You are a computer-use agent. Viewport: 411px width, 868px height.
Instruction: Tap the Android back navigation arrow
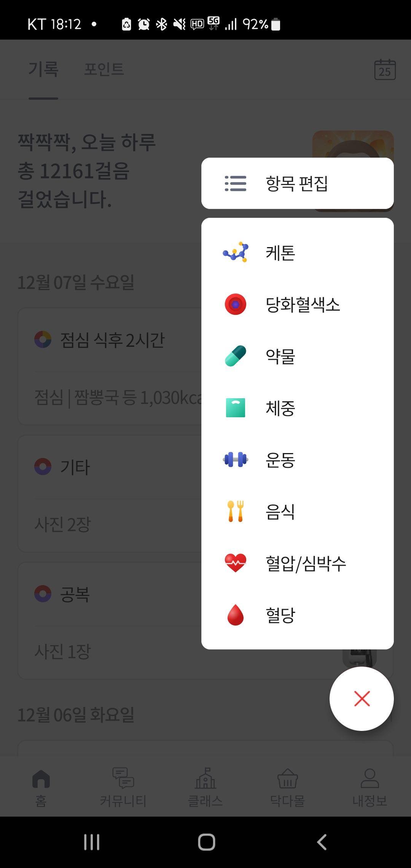tap(322, 842)
